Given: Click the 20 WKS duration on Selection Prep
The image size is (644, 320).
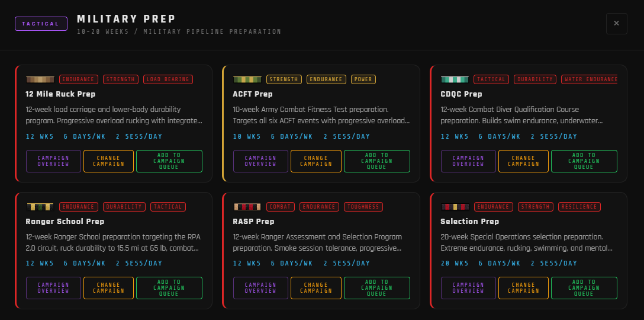Looking at the screenshot, I should tap(455, 263).
